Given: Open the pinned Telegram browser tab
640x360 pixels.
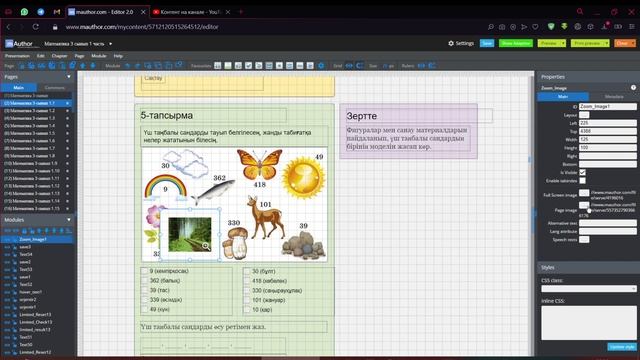Looking at the screenshot, I should 41,12.
